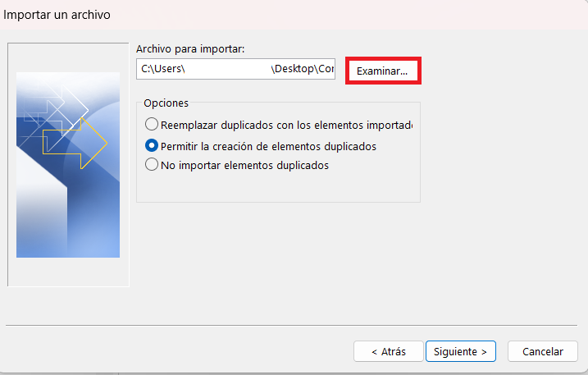The height and width of the screenshot is (375, 588).
Task: Click inside the Archivo para importar path field
Action: pyautogui.click(x=236, y=70)
